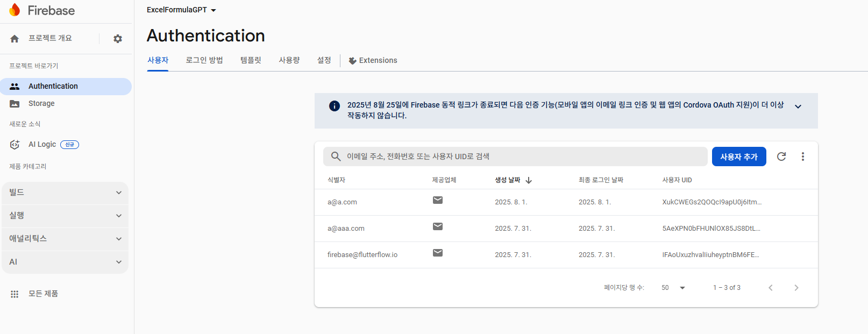
Task: Open 프로젝트 개요 link
Action: pos(50,38)
